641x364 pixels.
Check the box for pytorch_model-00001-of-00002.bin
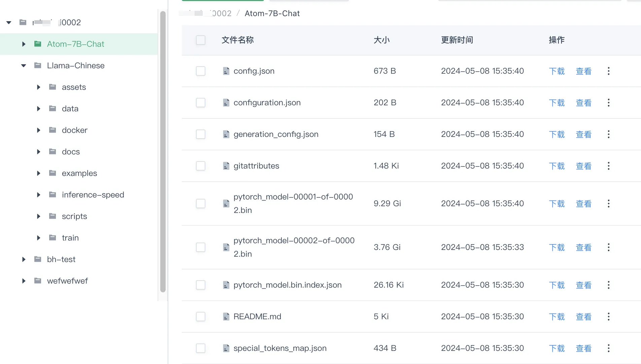(x=201, y=204)
